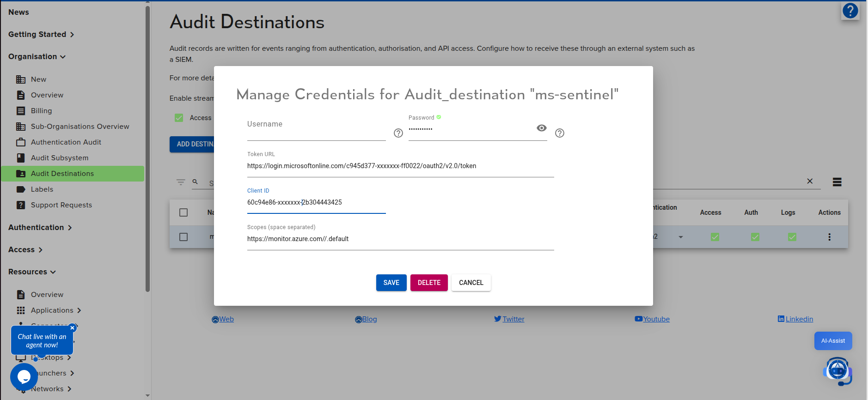Click the sidebar vertical scrollbar

coord(148,148)
